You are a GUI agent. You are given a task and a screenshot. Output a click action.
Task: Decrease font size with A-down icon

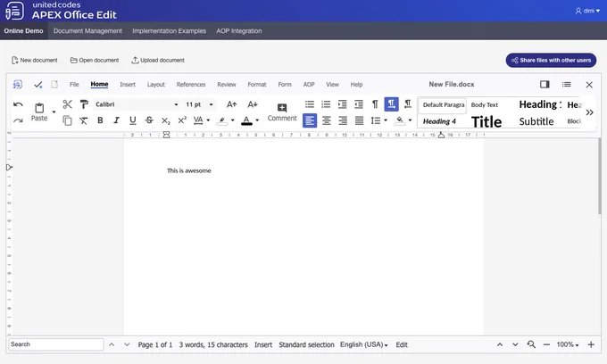(x=253, y=104)
